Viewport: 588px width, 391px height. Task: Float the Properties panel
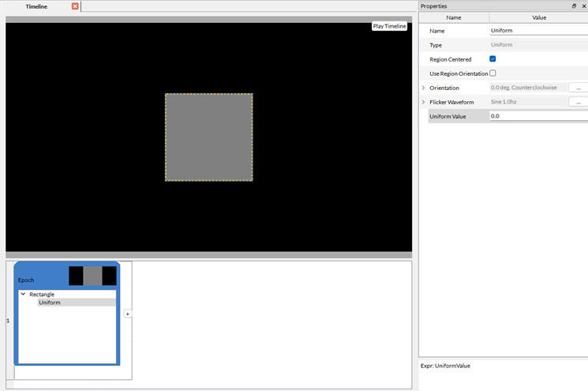[x=574, y=6]
